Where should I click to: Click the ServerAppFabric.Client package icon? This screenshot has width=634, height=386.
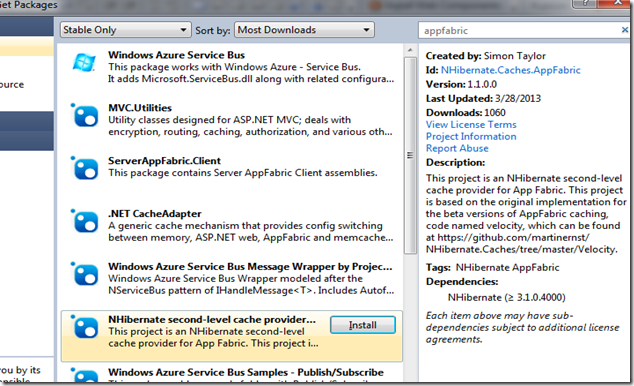point(85,168)
